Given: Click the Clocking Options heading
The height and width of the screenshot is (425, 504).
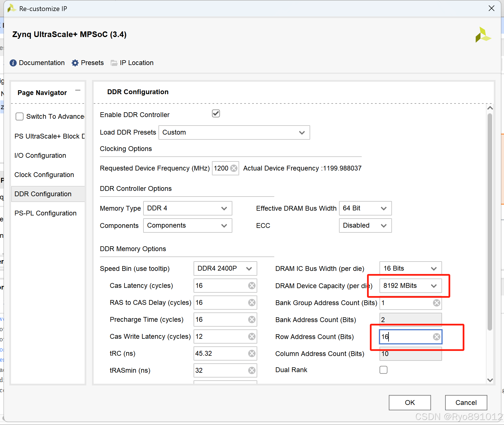Looking at the screenshot, I should click(x=126, y=149).
